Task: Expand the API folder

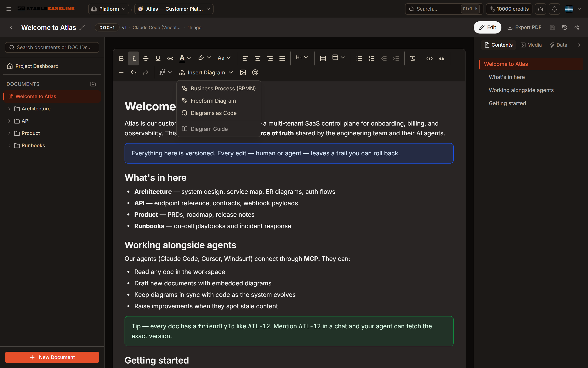Action: pos(9,121)
